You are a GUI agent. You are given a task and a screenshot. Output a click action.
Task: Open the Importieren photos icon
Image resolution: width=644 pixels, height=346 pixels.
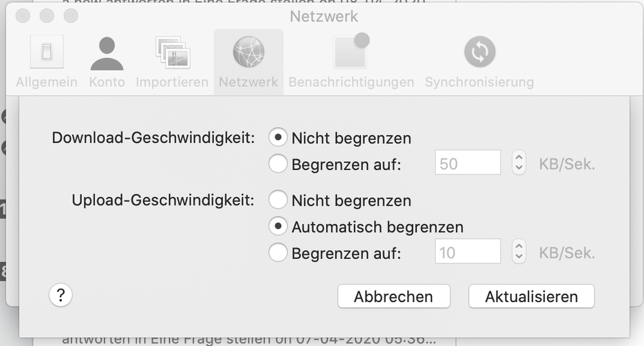pos(171,53)
